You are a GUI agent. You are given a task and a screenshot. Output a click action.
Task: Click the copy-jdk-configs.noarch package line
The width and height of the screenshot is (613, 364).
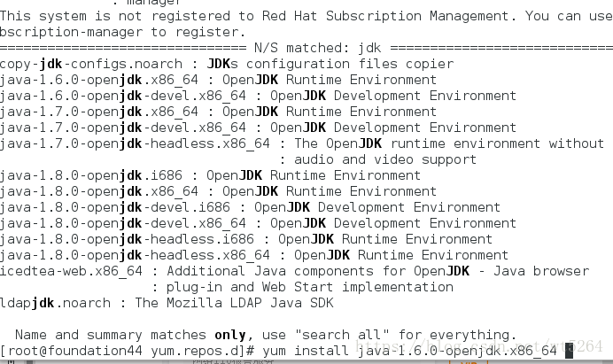227,64
